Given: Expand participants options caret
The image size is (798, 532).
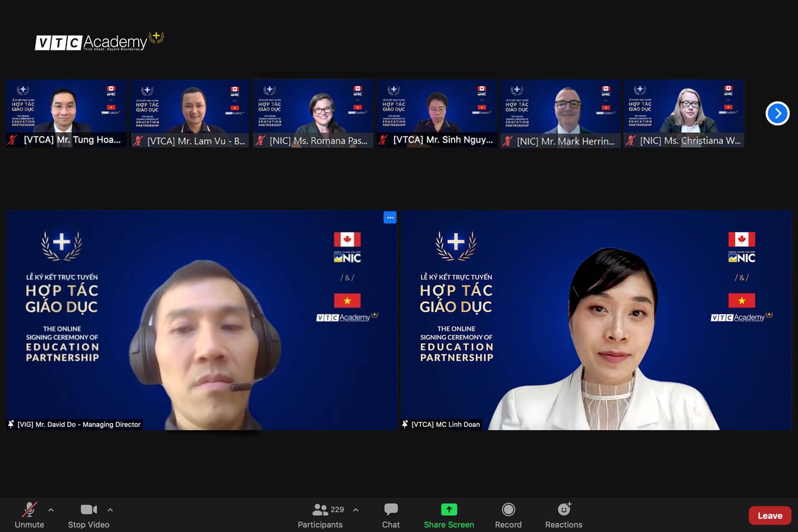Looking at the screenshot, I should tap(356, 510).
